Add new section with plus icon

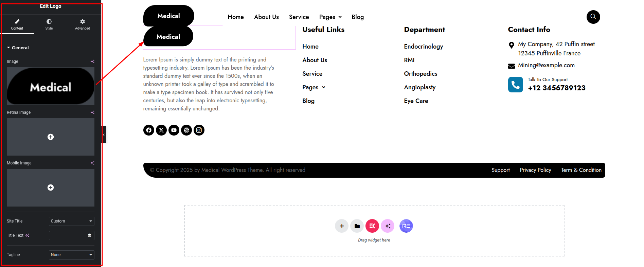tap(342, 226)
